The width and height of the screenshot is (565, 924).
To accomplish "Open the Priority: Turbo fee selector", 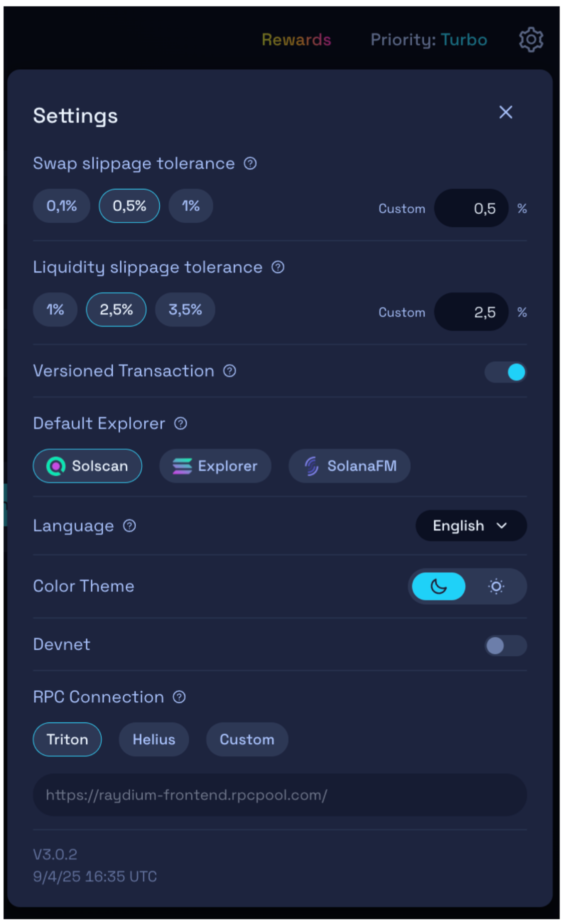I will point(429,40).
